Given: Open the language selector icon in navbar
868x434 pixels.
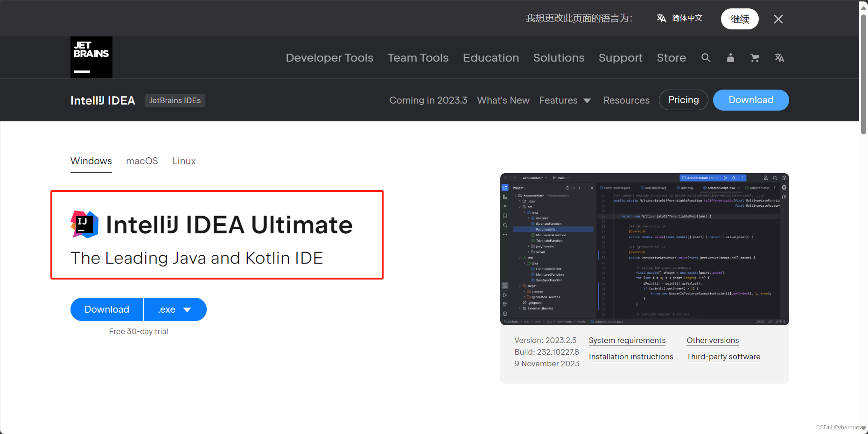Looking at the screenshot, I should pos(779,58).
